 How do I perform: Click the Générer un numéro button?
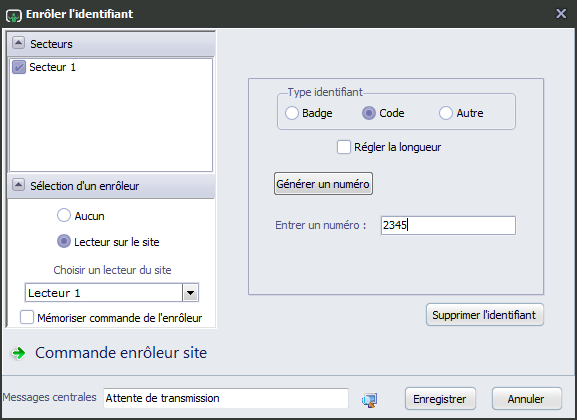point(323,184)
